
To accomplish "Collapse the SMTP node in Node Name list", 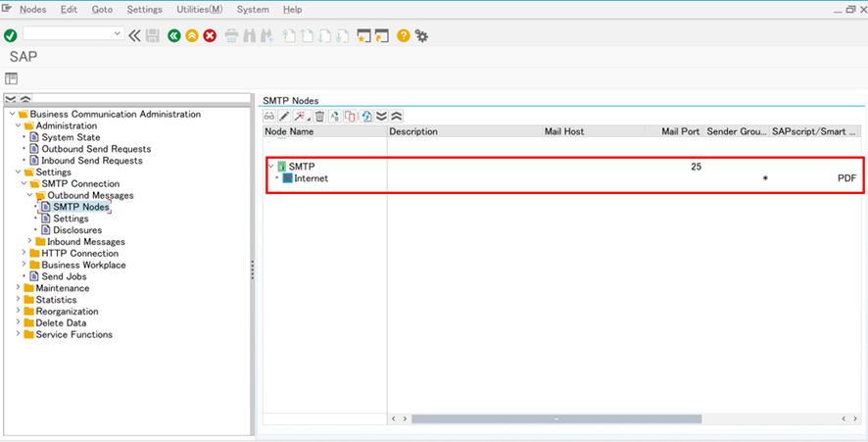I will [x=270, y=167].
